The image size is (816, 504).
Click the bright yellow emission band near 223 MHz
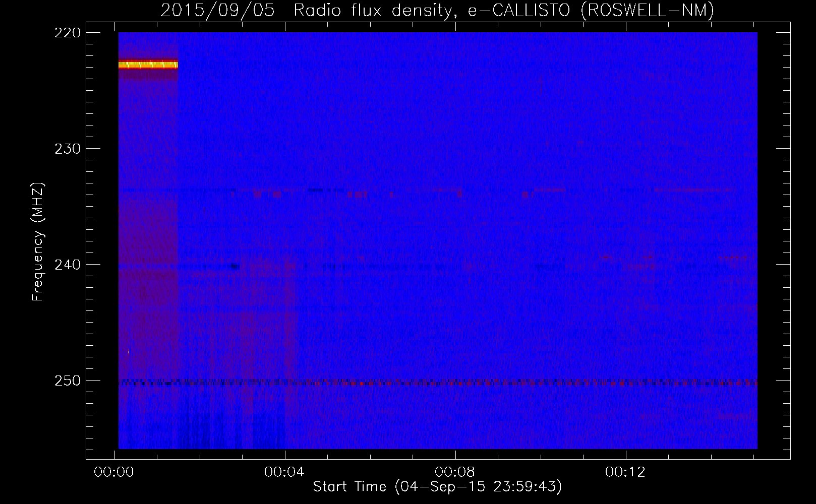[148, 65]
